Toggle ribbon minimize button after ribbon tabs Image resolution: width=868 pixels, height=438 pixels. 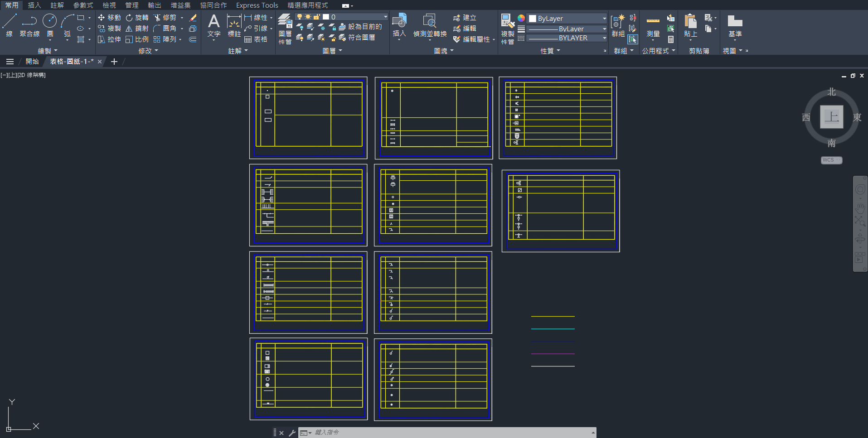click(x=346, y=6)
